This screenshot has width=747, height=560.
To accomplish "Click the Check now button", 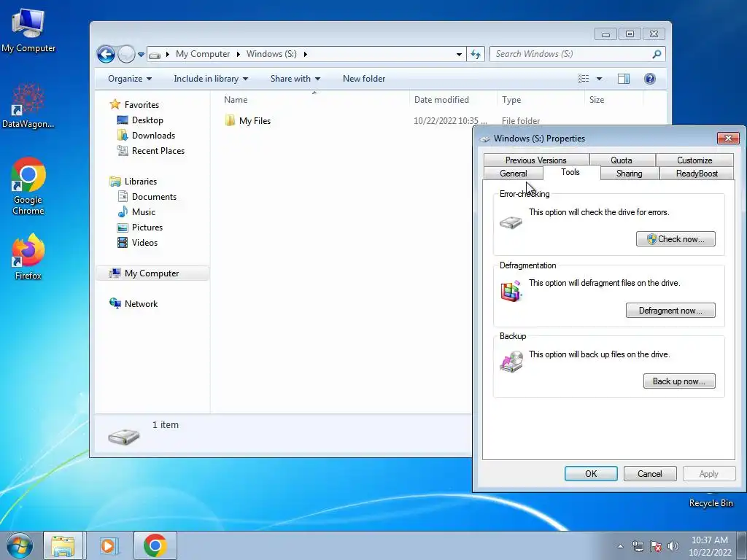I will click(676, 239).
